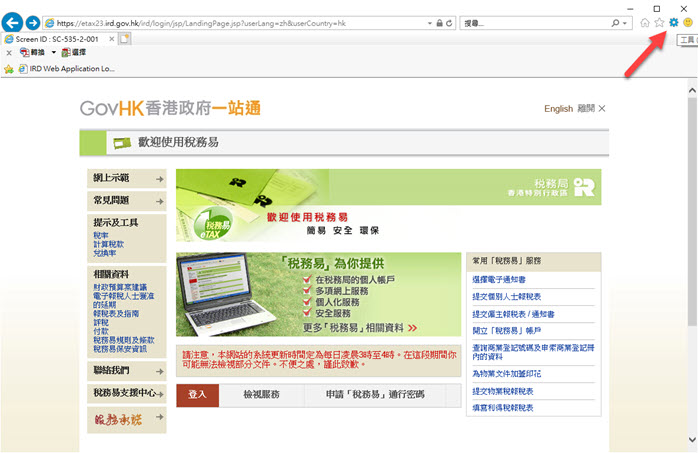The width and height of the screenshot is (698, 453).
Task: Open the 兌換率 link
Action: point(105,253)
